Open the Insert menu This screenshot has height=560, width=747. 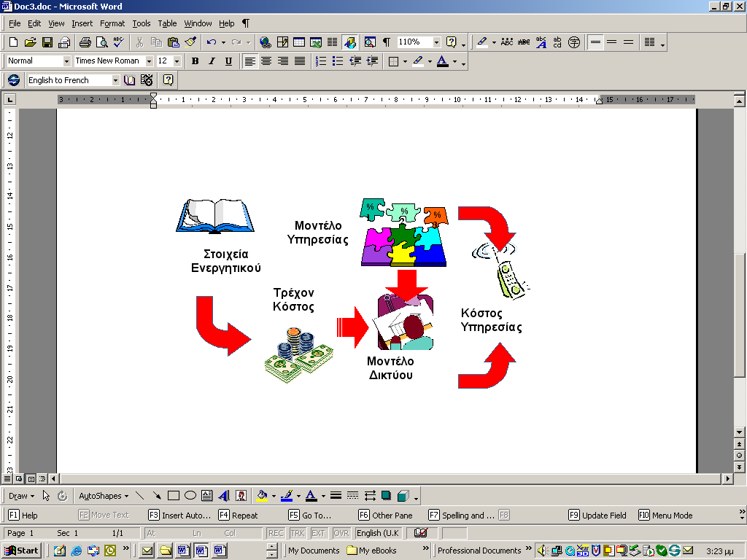[82, 23]
